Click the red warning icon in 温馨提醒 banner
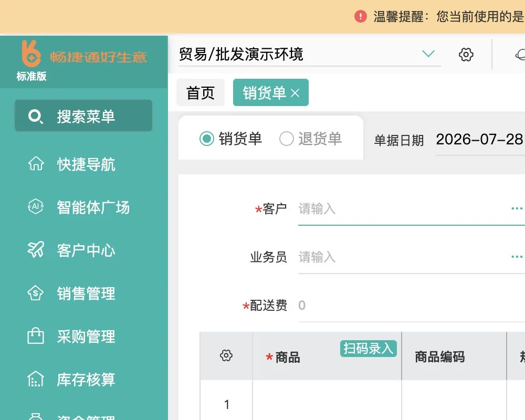Screen dimensions: 525x420 [361, 16]
